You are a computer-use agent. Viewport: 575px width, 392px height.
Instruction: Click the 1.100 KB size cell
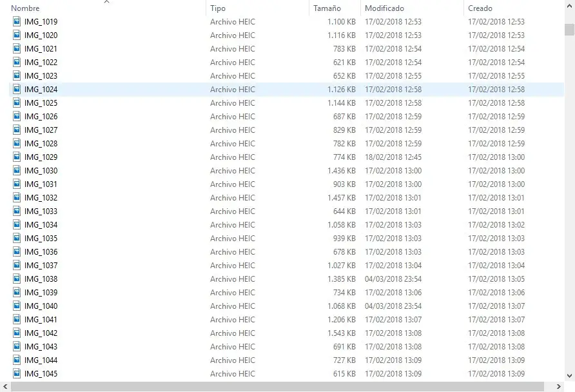click(x=342, y=22)
